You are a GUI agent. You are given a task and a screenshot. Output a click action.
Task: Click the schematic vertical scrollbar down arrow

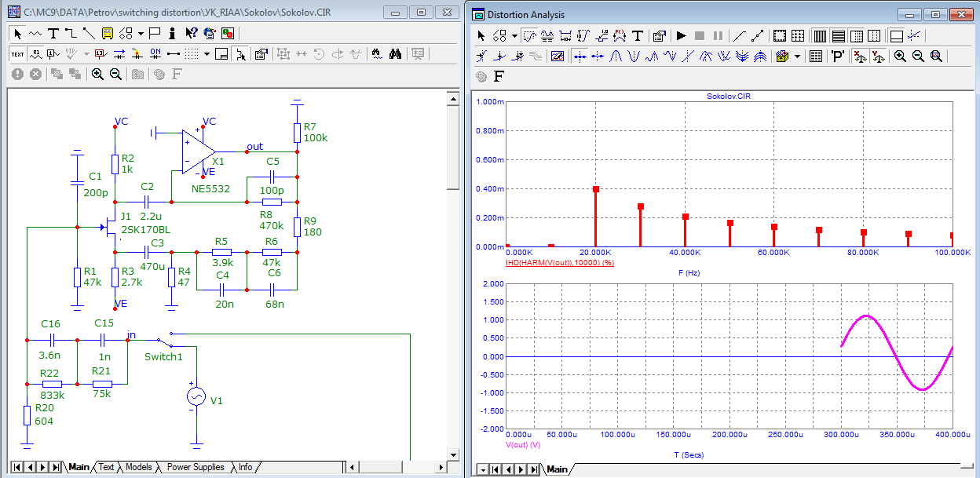click(452, 454)
